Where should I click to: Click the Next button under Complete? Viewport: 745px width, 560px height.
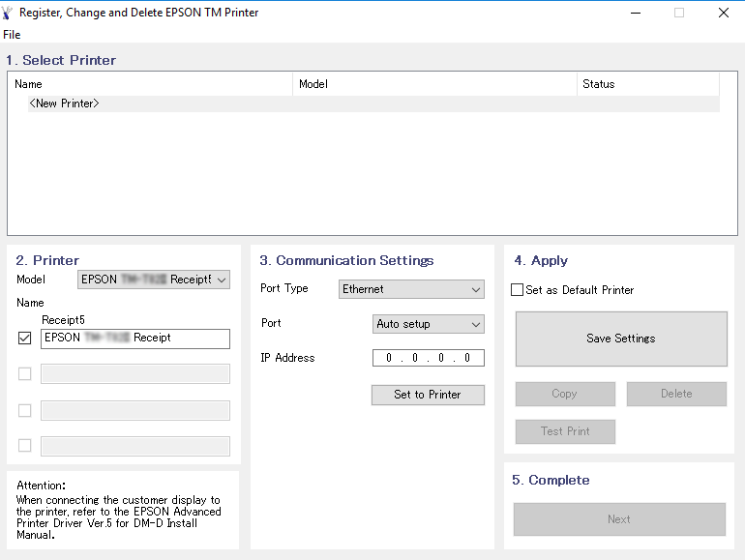619,519
